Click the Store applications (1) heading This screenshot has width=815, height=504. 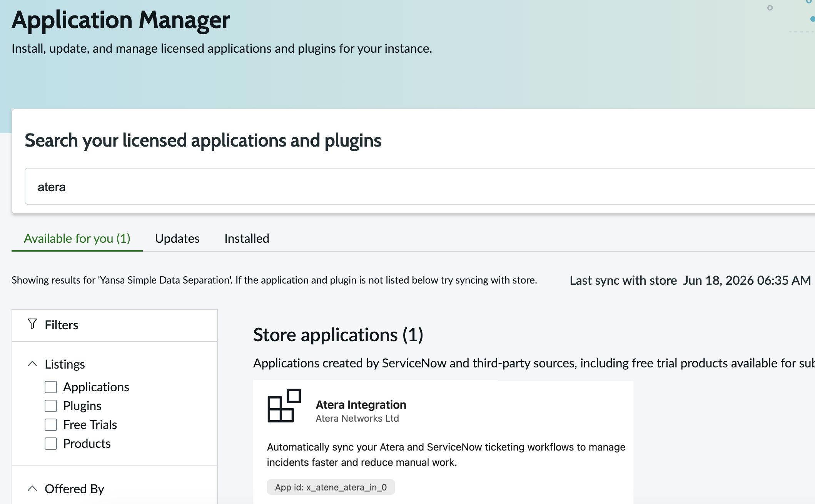point(338,335)
